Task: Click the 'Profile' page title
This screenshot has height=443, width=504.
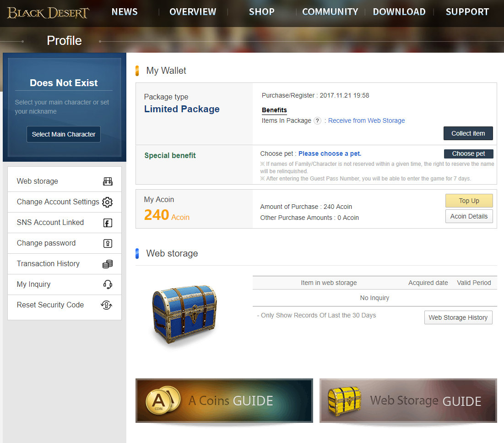Action: coord(64,41)
